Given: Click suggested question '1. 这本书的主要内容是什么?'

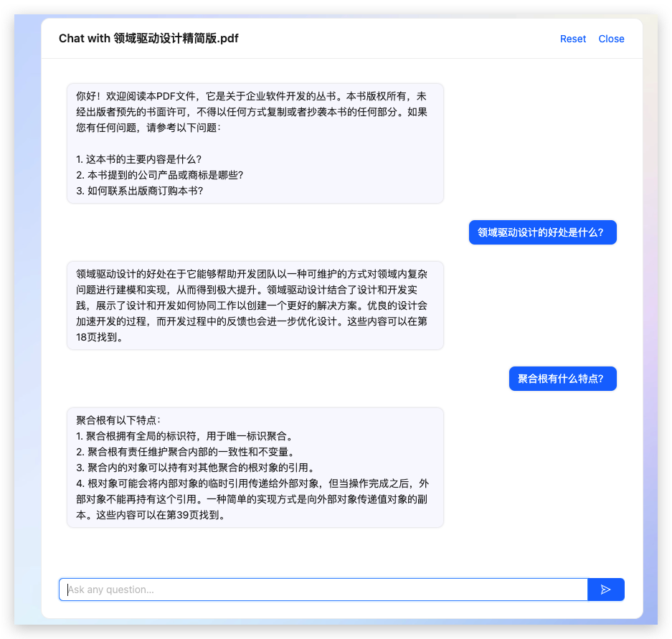Looking at the screenshot, I should tap(139, 159).
